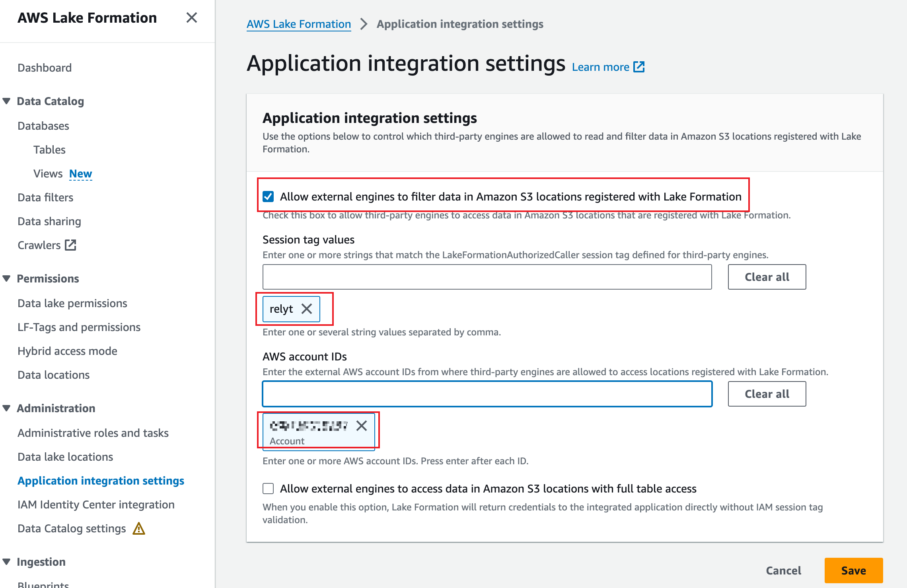Click the Blueprints item under Ingestion
Screen dimensions: 907x588
[43, 584]
